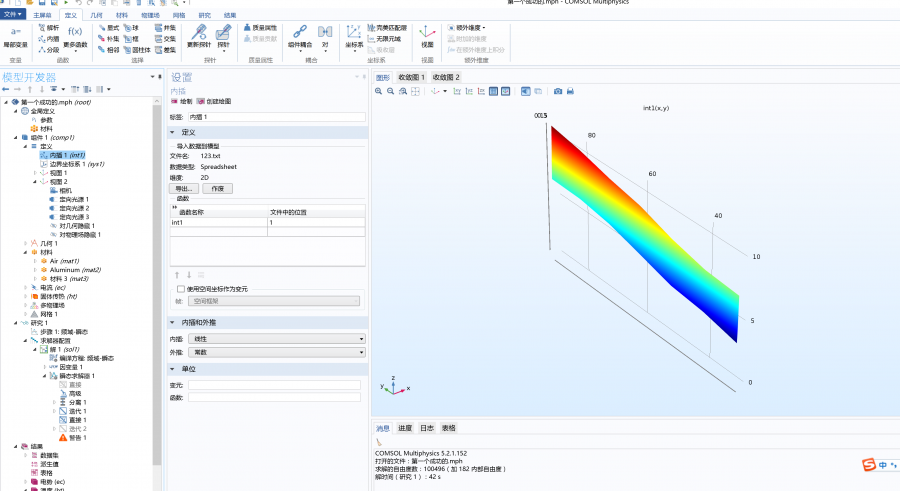Viewport: 900px width, 491px height.
Task: Select the int1 function name cell
Action: (x=218, y=223)
